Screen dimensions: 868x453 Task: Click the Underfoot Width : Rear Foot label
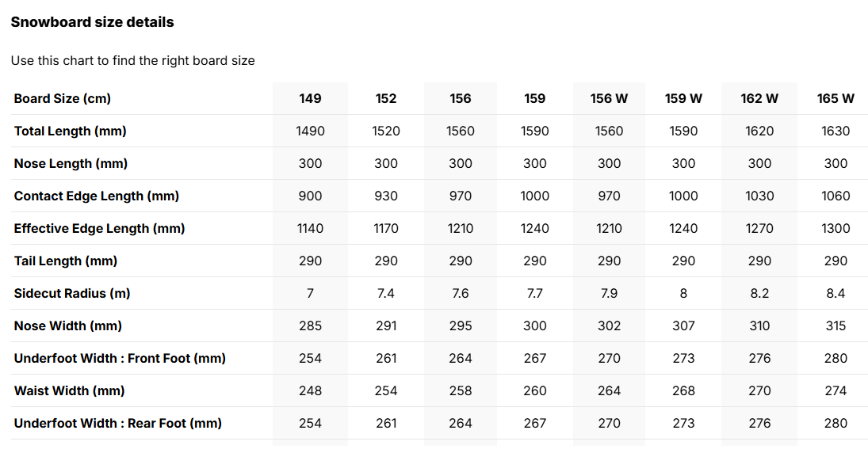(118, 423)
